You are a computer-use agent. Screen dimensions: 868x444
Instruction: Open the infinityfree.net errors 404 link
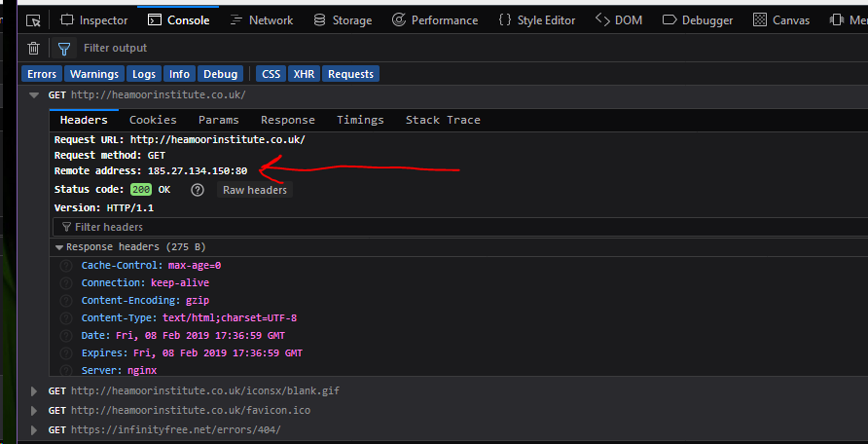175,430
